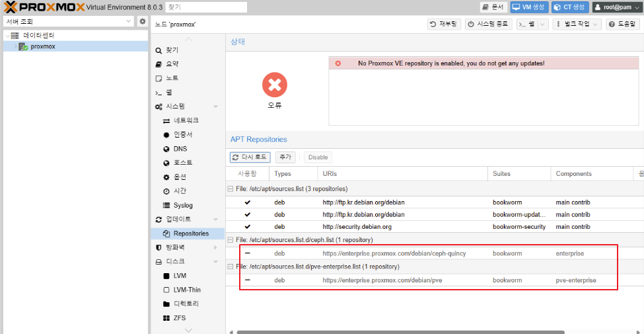The width and height of the screenshot is (644, 334).
Task: Open the LVM menu item
Action: [188, 276]
